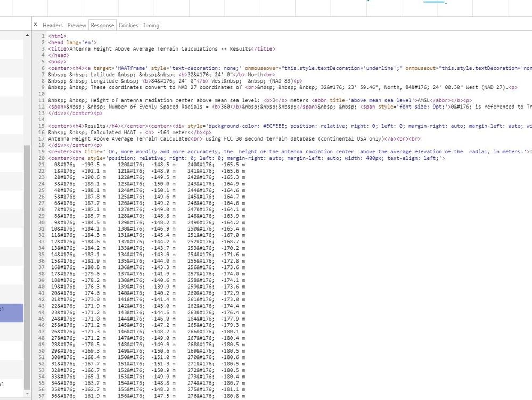This screenshot has height=400, width=532.
Task: Click the 'Longitude' line in response source
Action: [175, 81]
